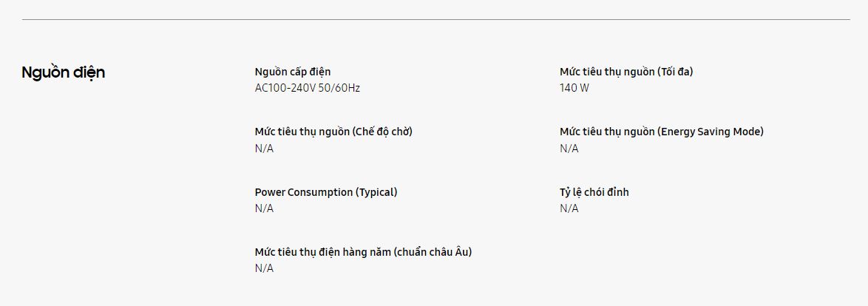
Task: Click N/A under Power Consumption (Typical)
Action: click(x=264, y=208)
